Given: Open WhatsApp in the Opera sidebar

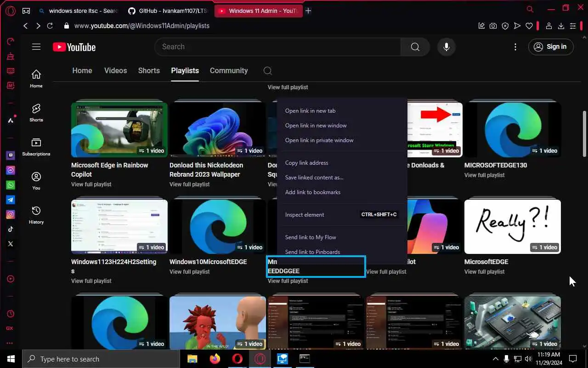Looking at the screenshot, I should click(x=10, y=185).
